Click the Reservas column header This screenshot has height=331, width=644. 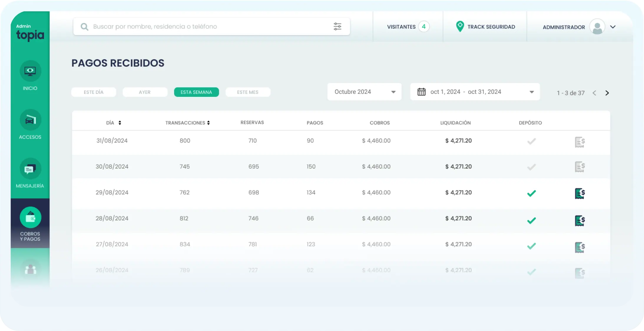(x=252, y=122)
